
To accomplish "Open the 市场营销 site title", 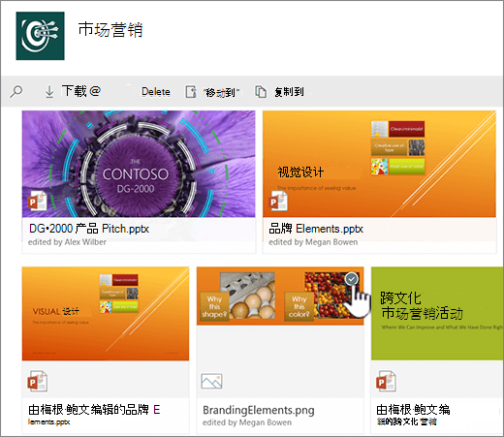I will [x=110, y=30].
